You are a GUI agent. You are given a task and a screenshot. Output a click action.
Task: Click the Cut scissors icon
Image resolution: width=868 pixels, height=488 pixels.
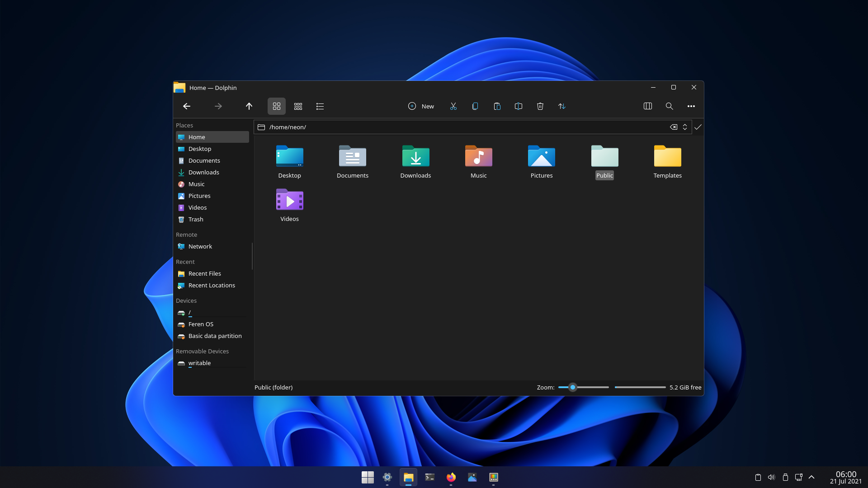tap(453, 106)
